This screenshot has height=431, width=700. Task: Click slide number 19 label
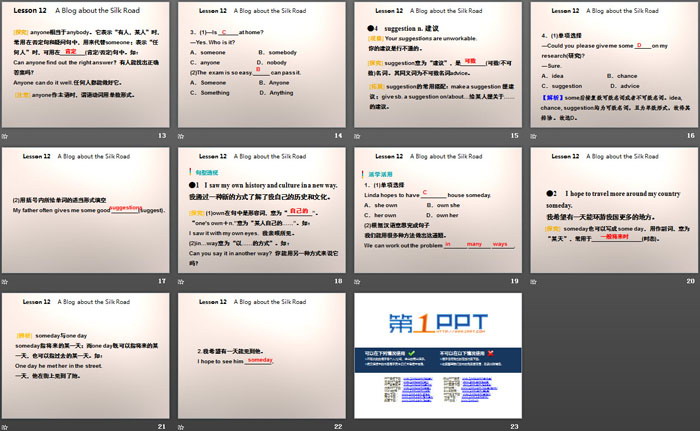pyautogui.click(x=515, y=281)
